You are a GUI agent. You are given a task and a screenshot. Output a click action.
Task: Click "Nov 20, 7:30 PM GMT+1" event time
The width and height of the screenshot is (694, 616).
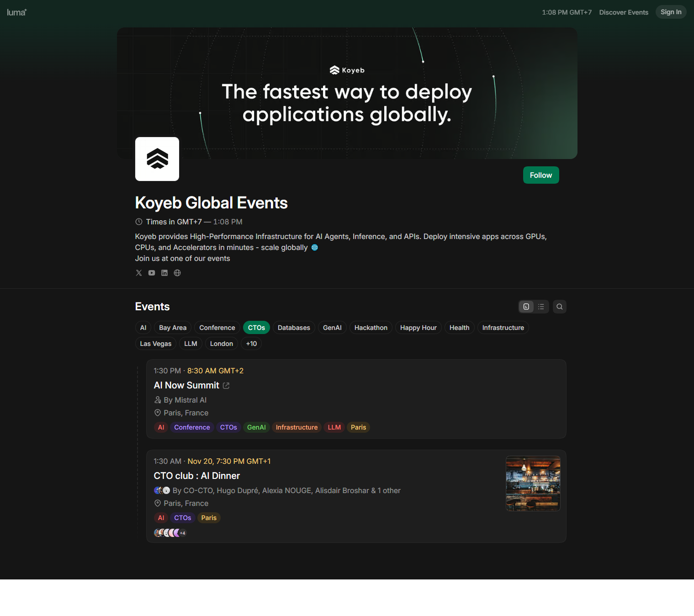(x=229, y=461)
